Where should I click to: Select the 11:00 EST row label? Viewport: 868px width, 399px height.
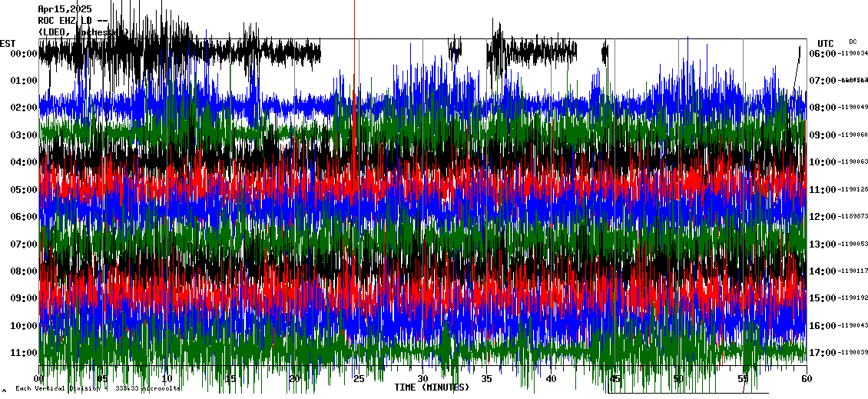(23, 353)
